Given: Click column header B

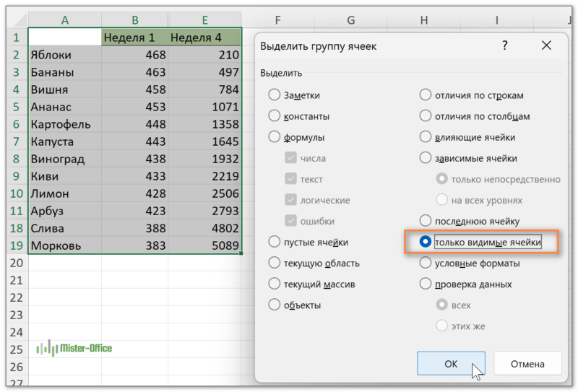Looking at the screenshot, I should click(x=135, y=20).
